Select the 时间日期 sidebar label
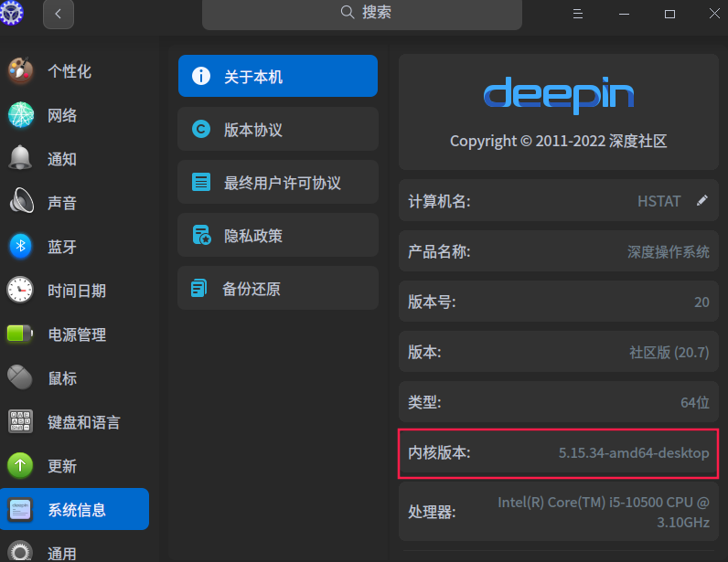 coord(77,291)
